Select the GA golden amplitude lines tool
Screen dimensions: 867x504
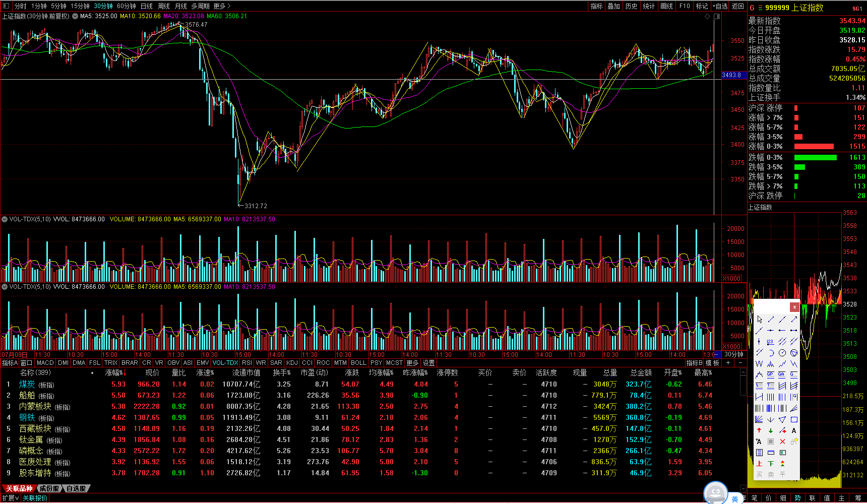pyautogui.click(x=782, y=375)
